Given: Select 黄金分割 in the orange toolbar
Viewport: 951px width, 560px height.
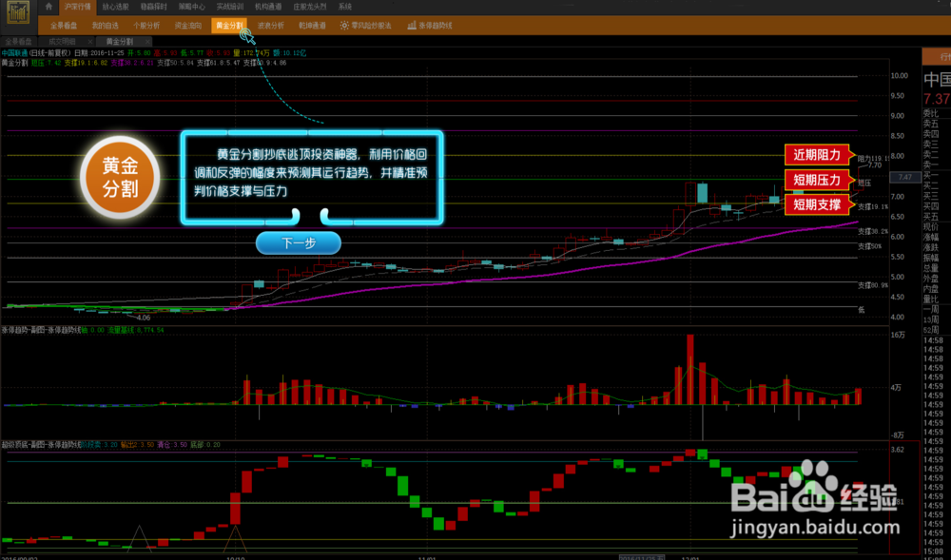Looking at the screenshot, I should [x=228, y=26].
